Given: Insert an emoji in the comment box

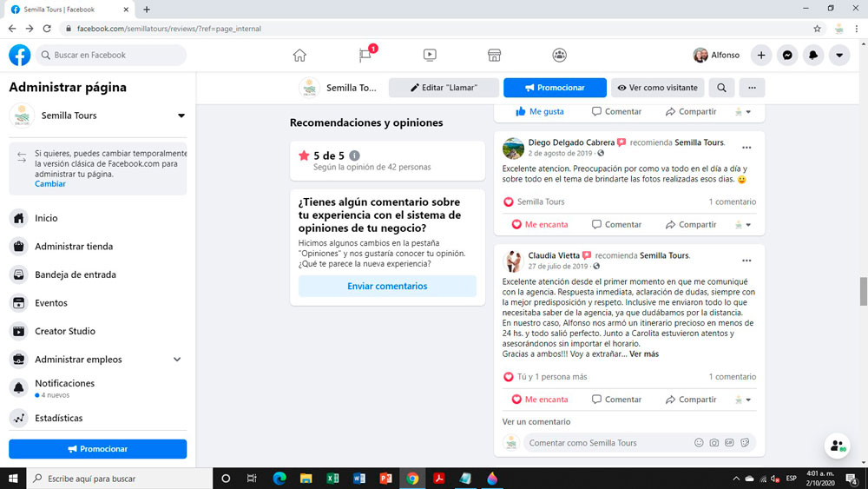Looking at the screenshot, I should tap(699, 442).
